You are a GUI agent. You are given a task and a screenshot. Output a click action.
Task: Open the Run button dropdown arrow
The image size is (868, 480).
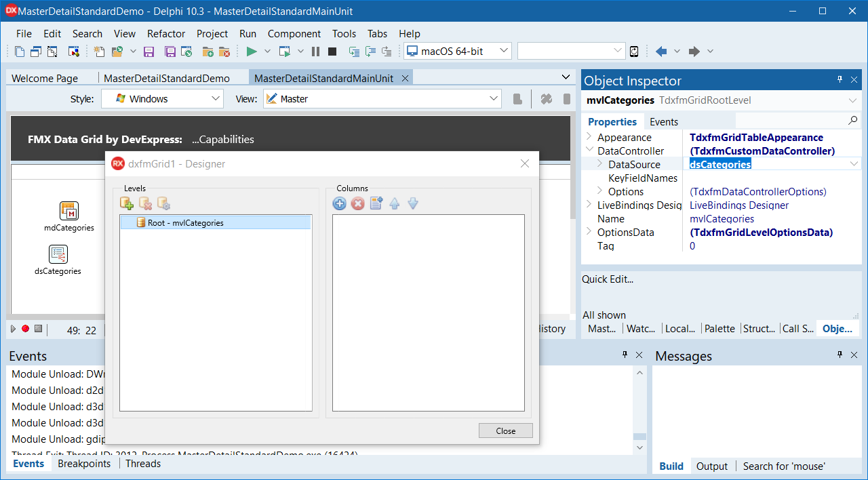(x=267, y=52)
